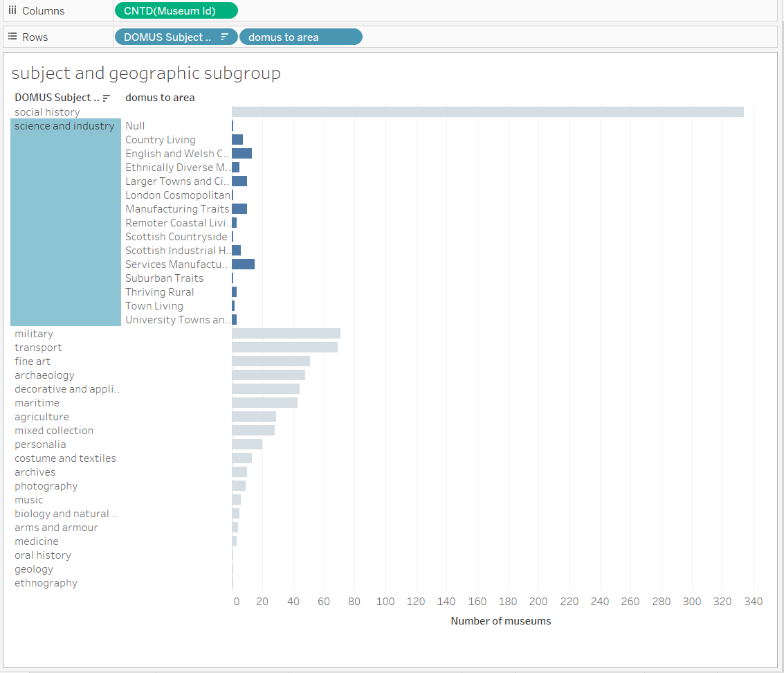The width and height of the screenshot is (784, 673).
Task: Select the social history row label
Action: (47, 111)
